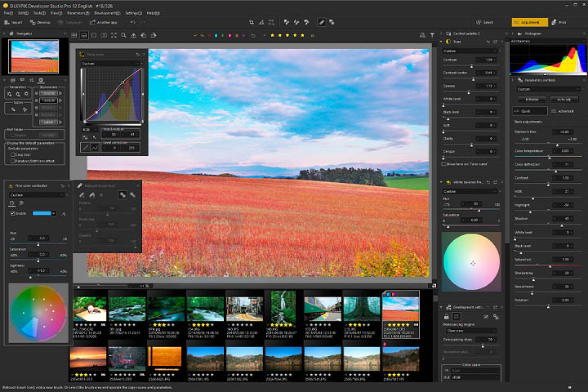
Task: Click the cyan color label marker
Action: [x=216, y=35]
